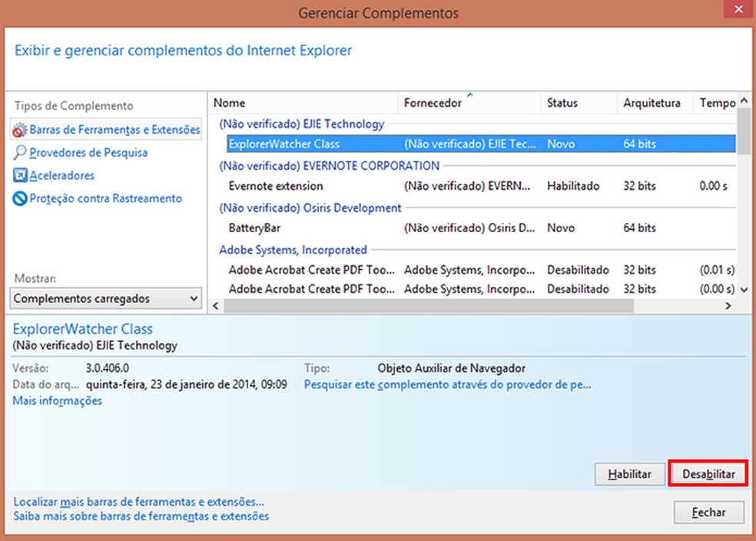Viewport: 756px width, 541px height.
Task: Click the Provedores de Pesquisa magnifier icon
Action: click(x=20, y=152)
